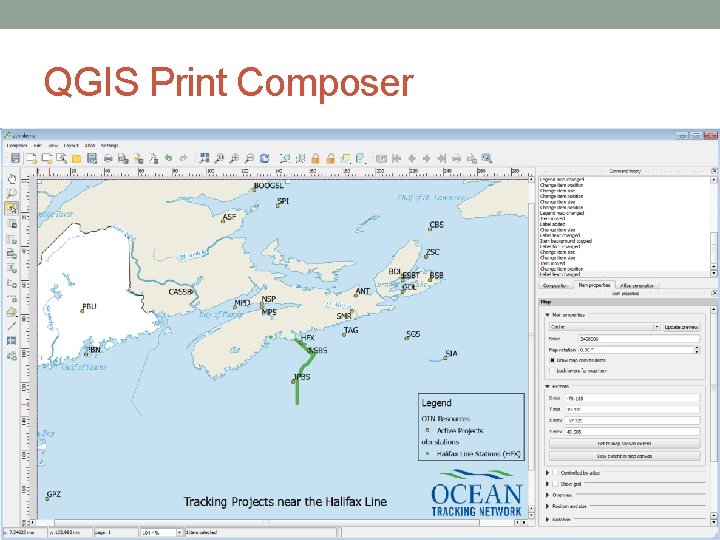Click the Duplicate composer icon
720x540 pixels.
tap(46, 158)
